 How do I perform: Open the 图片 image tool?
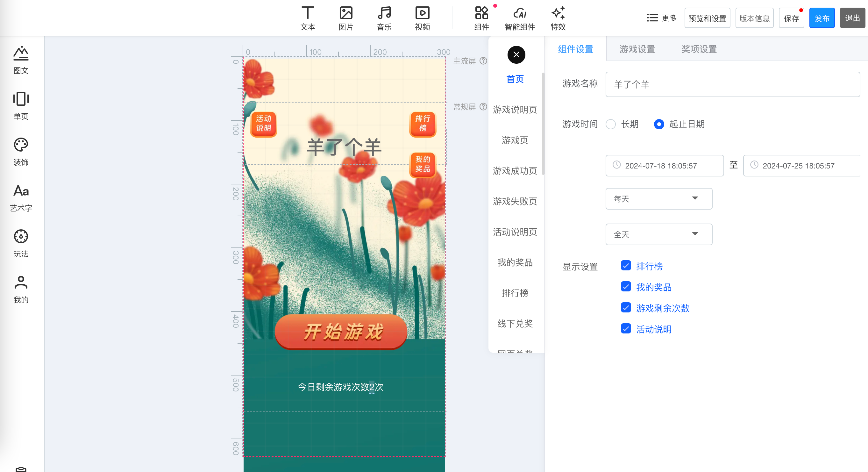[x=346, y=18]
